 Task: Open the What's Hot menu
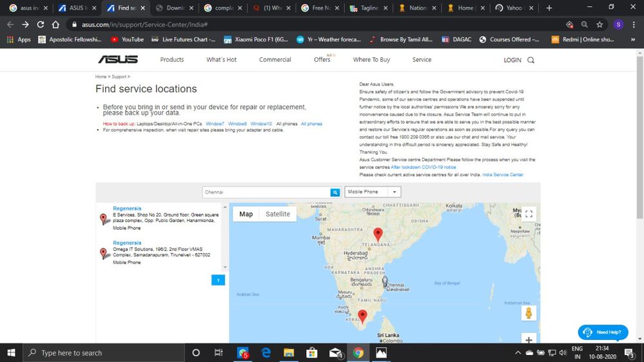pos(221,59)
